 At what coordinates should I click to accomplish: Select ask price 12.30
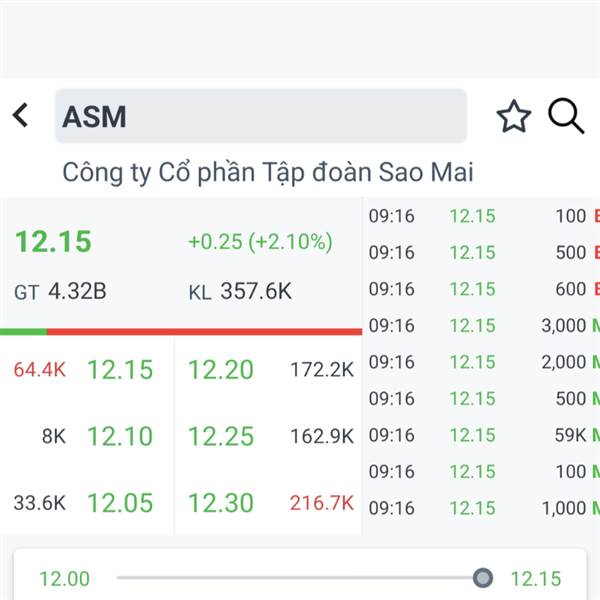[x=221, y=503]
